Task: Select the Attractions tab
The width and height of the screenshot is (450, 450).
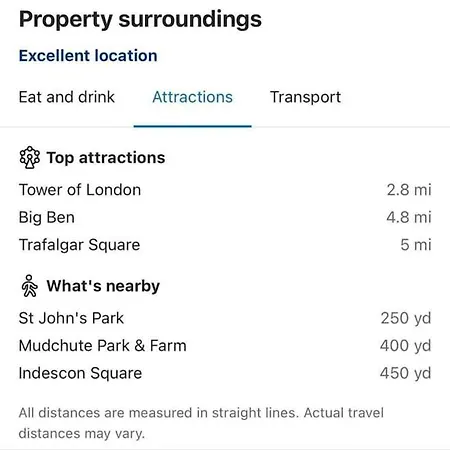Action: [192, 97]
